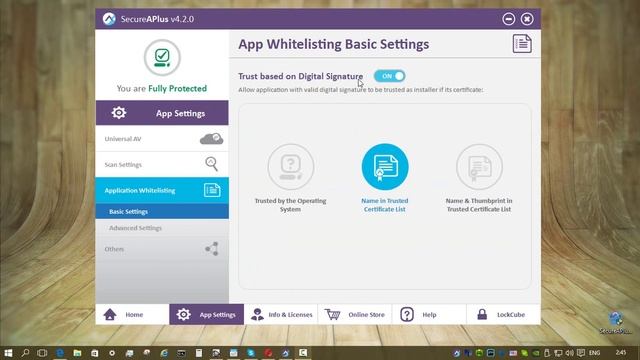Open network status in system tray
The height and width of the screenshot is (360, 640).
coord(558,353)
